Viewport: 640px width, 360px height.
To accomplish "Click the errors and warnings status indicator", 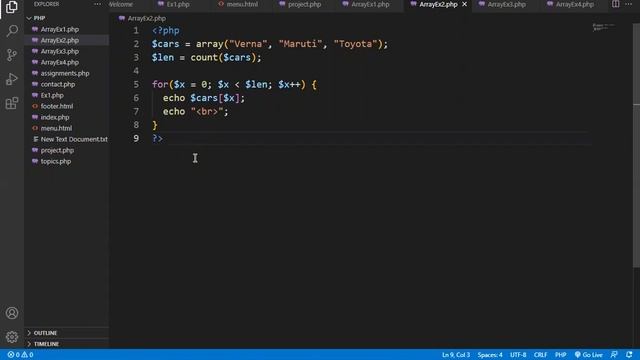I will [x=20, y=355].
